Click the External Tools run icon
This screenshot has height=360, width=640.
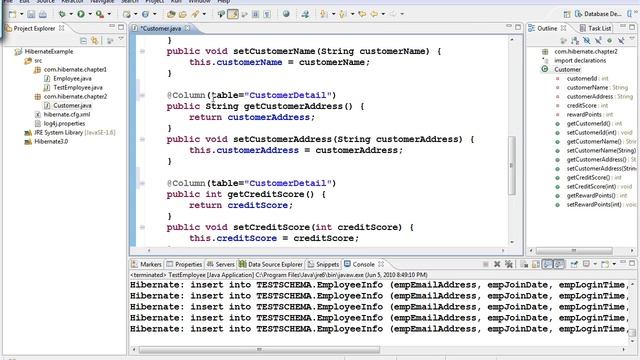[100, 14]
